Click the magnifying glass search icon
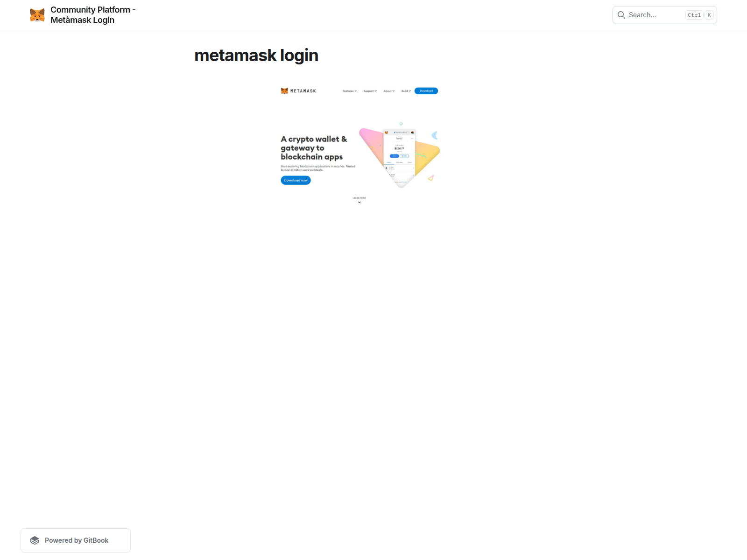Image resolution: width=747 pixels, height=560 pixels. pos(621,15)
